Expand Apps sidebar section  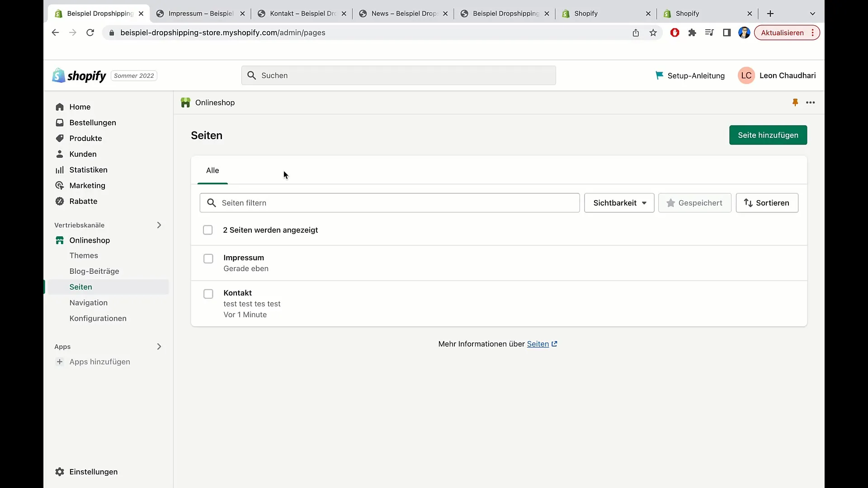click(159, 346)
